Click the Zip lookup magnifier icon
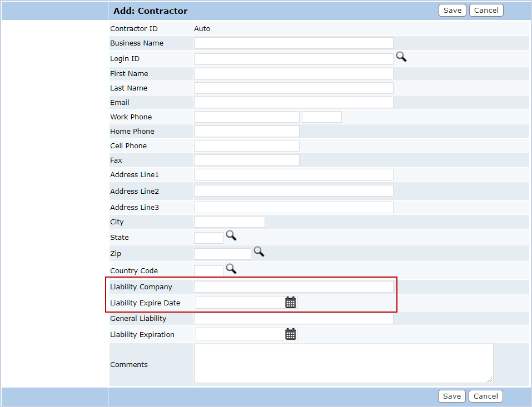 [258, 252]
